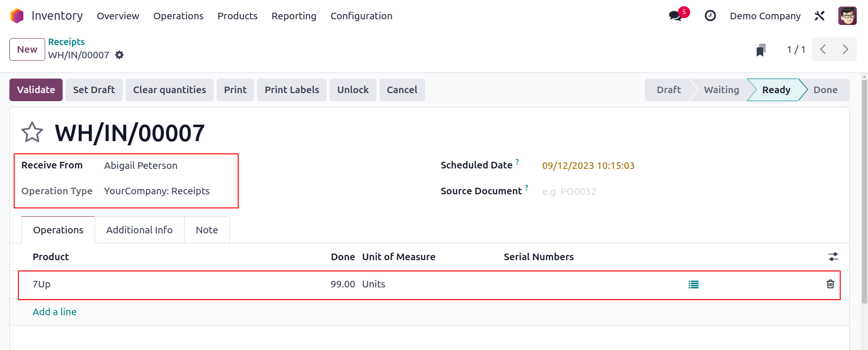This screenshot has width=868, height=350.
Task: Select Ready status stage
Action: click(x=776, y=90)
